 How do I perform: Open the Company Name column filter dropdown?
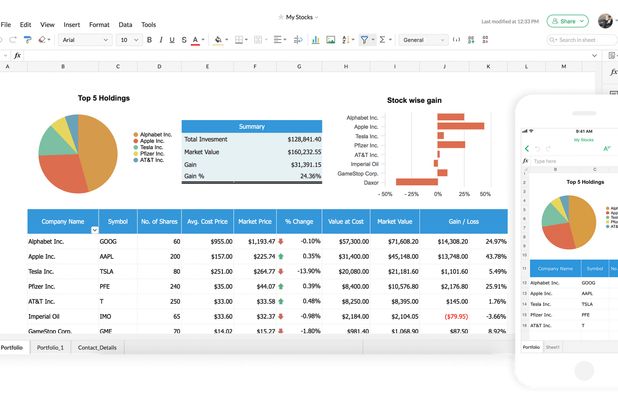(95, 230)
